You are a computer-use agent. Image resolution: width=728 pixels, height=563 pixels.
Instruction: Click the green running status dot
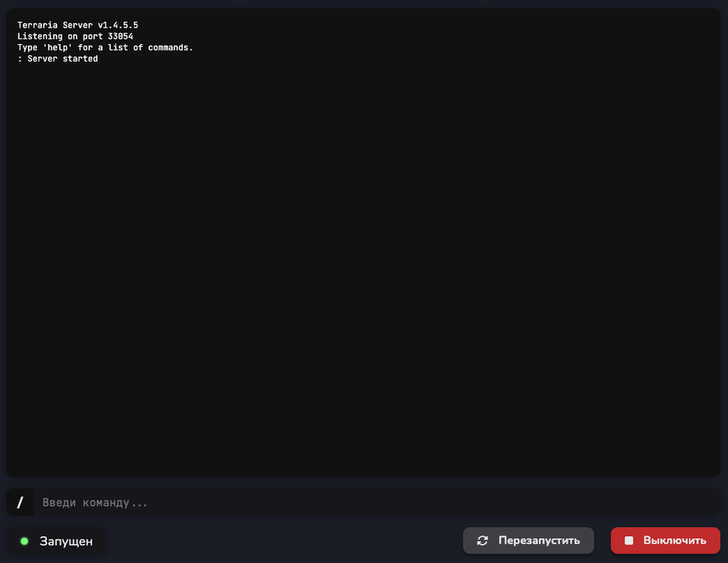(x=25, y=541)
